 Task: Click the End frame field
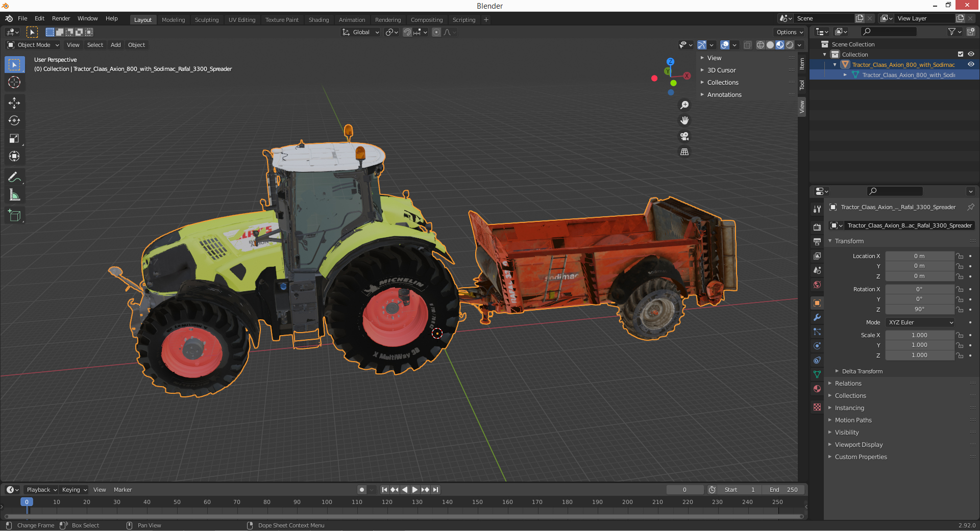[783, 490]
